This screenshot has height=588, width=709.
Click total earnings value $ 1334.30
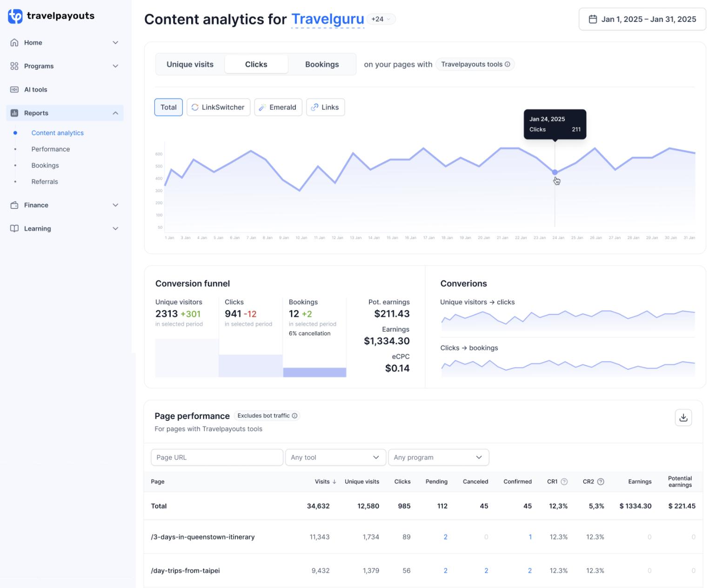click(x=635, y=506)
